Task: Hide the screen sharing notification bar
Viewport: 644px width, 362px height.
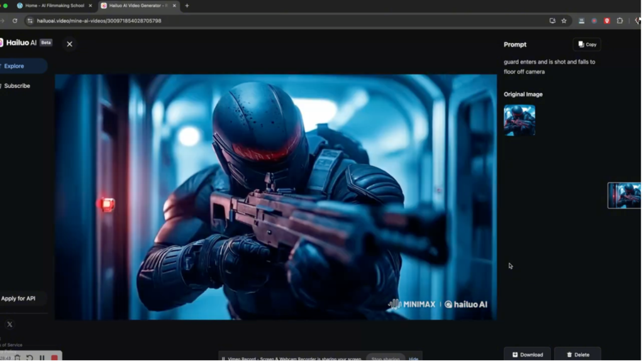Action: click(x=415, y=360)
